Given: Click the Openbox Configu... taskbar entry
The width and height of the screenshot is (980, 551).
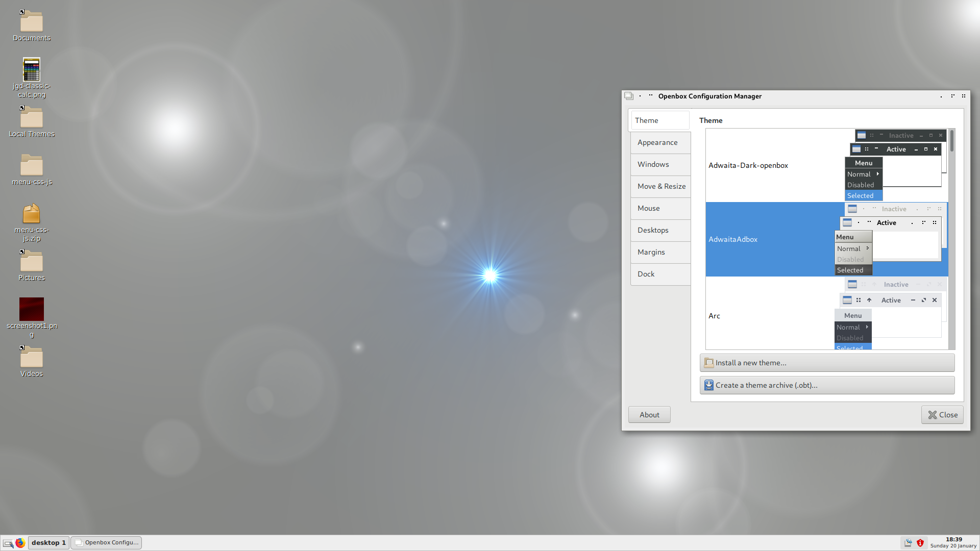Looking at the screenshot, I should (x=106, y=543).
